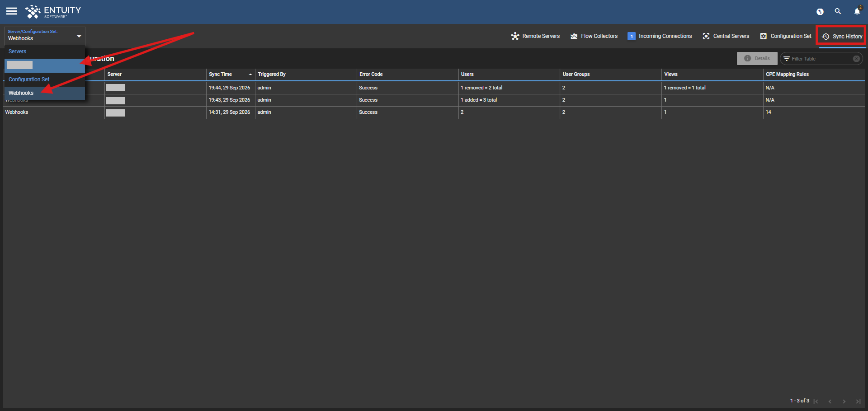Click the Entuity Software logo
This screenshot has height=411, width=868.
pyautogui.click(x=53, y=12)
